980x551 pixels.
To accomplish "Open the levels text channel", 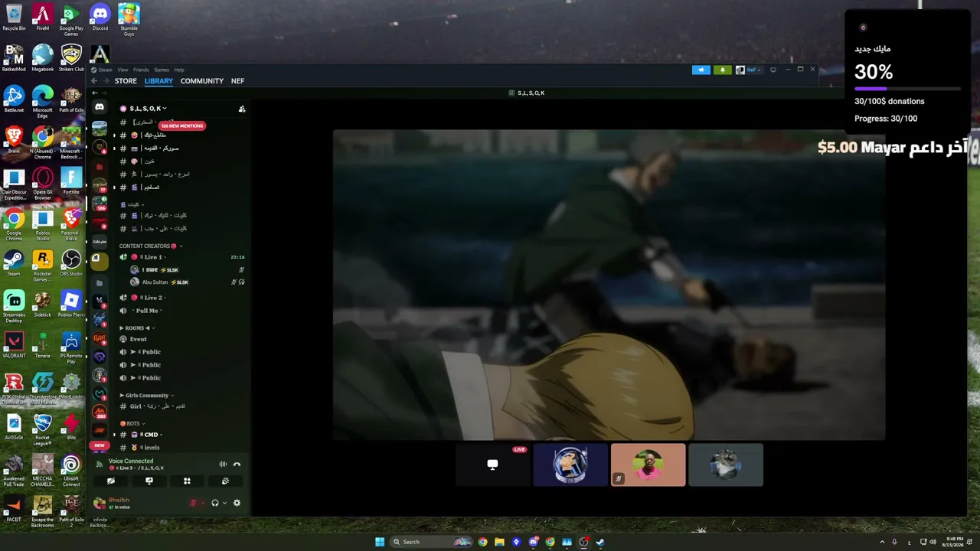I will click(x=181, y=448).
